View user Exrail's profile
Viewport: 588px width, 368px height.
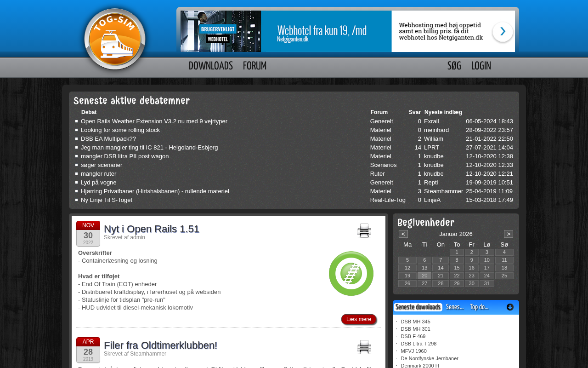pyautogui.click(x=431, y=121)
